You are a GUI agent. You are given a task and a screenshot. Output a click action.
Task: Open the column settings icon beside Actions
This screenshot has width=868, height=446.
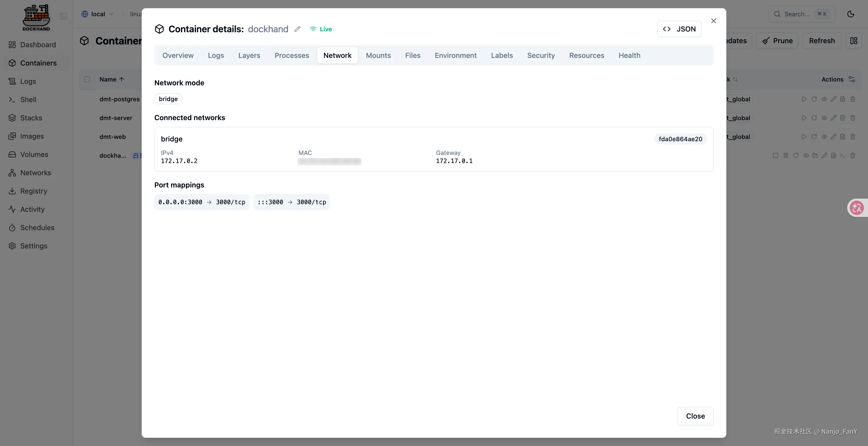tap(852, 79)
